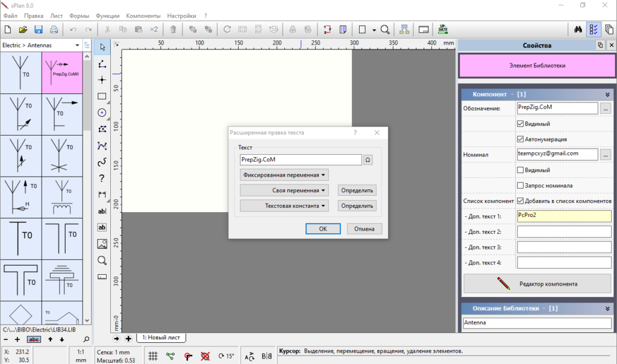
Task: Click OK in the text dialog
Action: tap(323, 228)
